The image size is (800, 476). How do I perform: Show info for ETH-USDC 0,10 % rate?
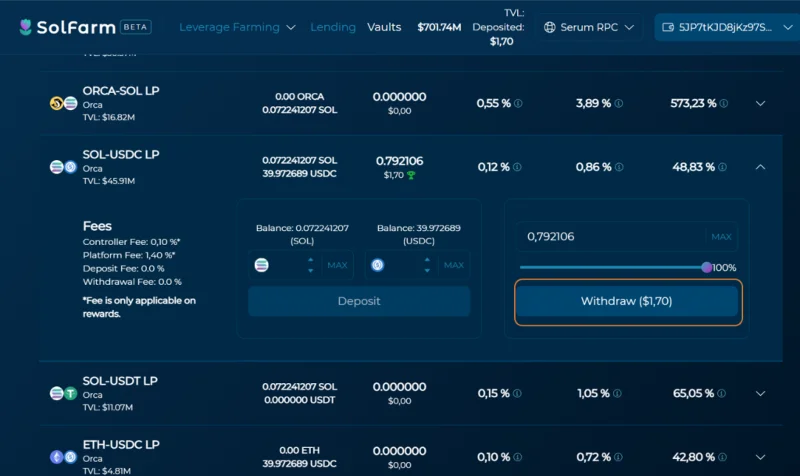coord(518,457)
